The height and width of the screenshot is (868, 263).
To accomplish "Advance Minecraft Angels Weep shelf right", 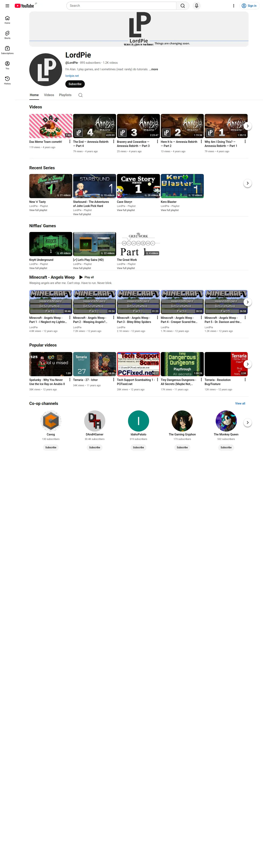I will [247, 302].
